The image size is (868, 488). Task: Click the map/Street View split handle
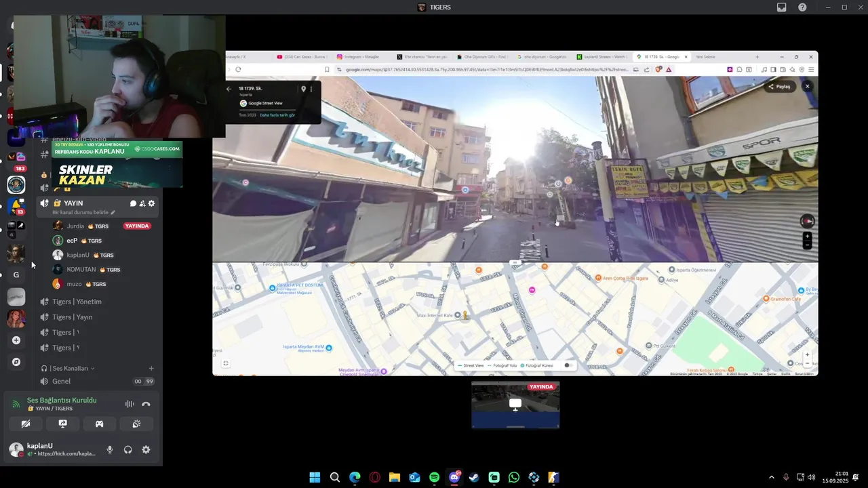(515, 262)
